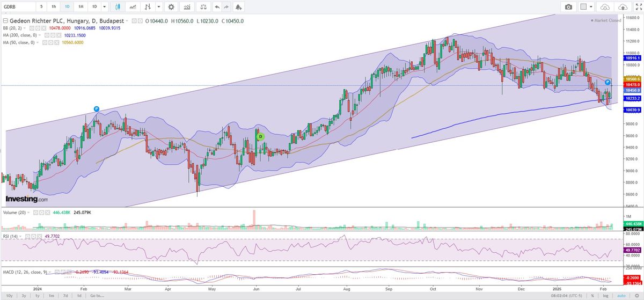The image size is (644, 300).
Task: Set the range to 1d
Action: 78,296
